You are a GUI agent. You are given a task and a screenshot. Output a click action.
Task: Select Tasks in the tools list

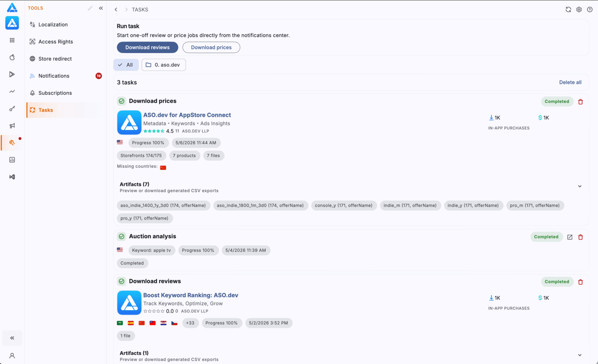point(65,110)
